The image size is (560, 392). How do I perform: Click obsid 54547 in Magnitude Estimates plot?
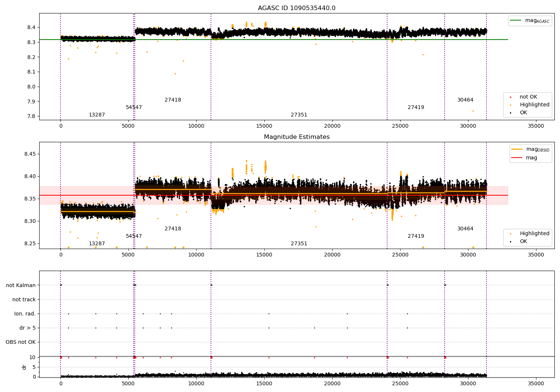pos(134,236)
